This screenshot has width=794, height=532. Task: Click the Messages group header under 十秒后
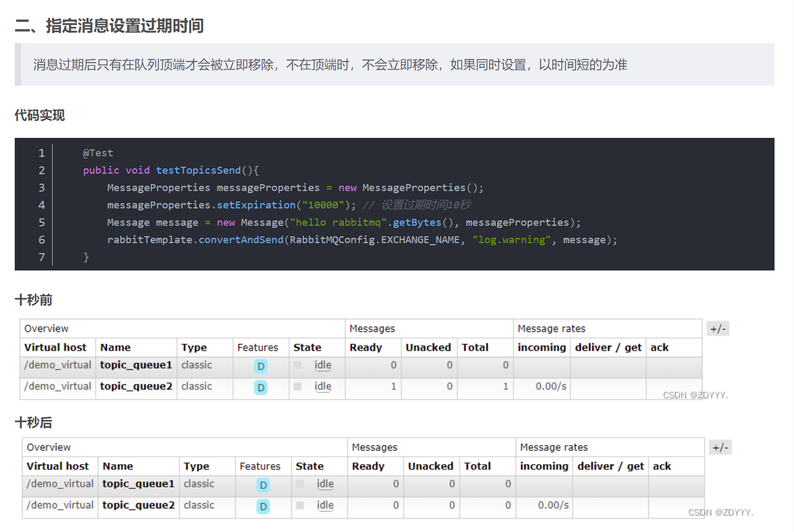click(374, 448)
